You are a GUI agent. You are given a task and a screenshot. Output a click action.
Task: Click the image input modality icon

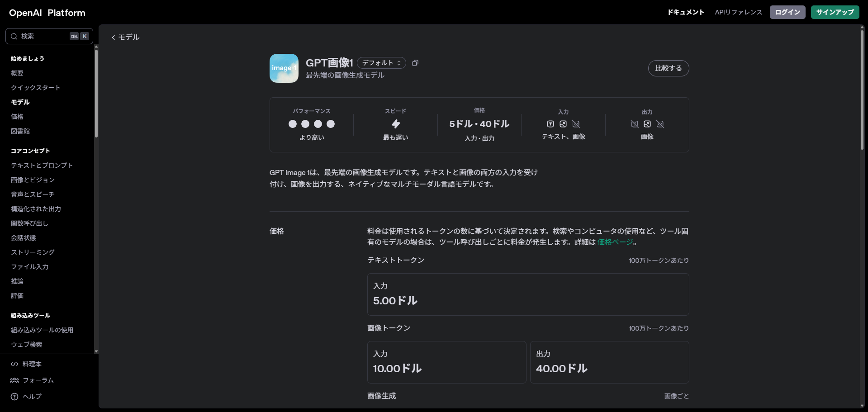[x=563, y=124]
